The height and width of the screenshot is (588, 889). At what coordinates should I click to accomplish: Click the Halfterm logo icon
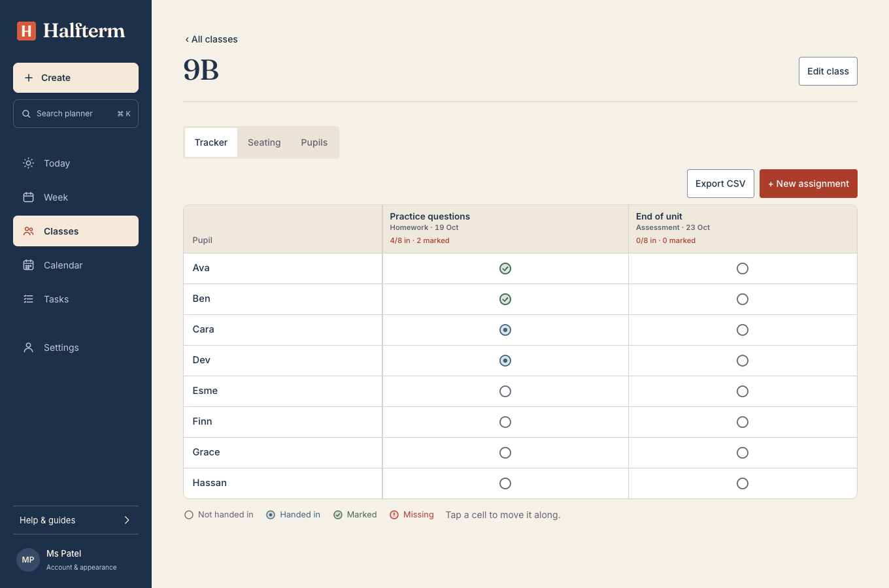point(26,31)
